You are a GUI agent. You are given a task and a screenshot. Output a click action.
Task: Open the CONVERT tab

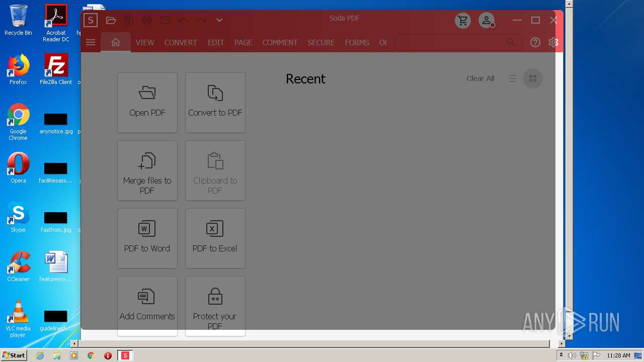[181, 43]
